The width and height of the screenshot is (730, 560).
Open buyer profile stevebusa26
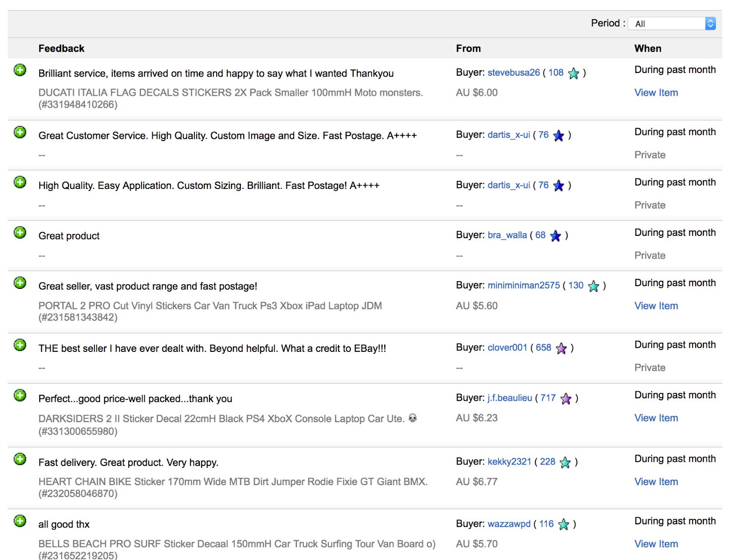(x=513, y=73)
